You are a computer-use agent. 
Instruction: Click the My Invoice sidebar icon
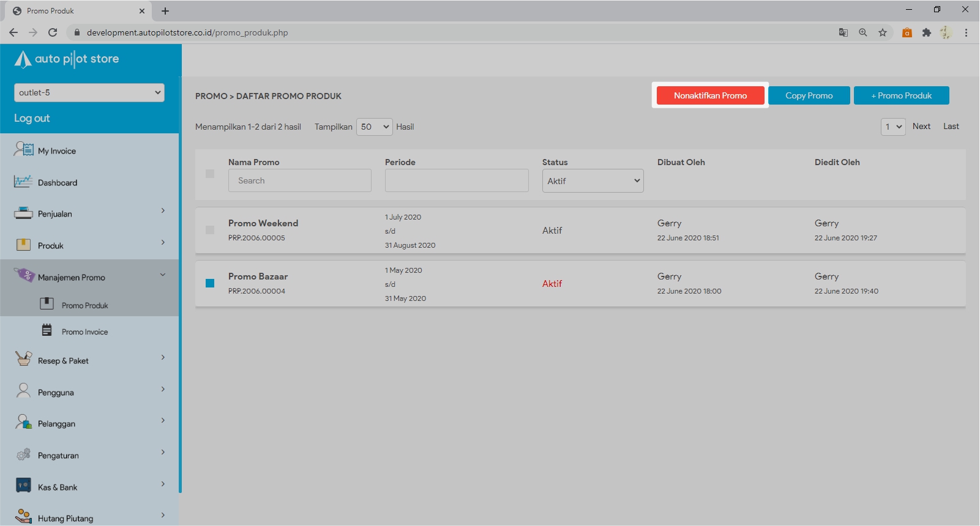pos(24,149)
